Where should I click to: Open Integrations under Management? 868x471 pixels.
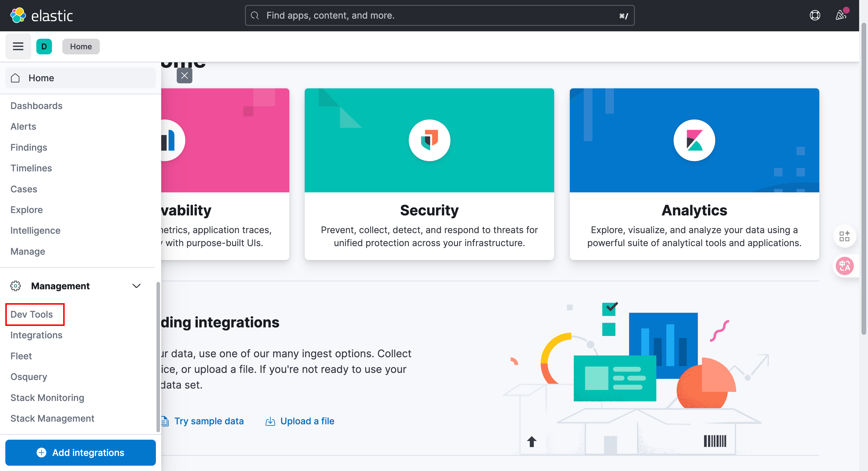36,335
